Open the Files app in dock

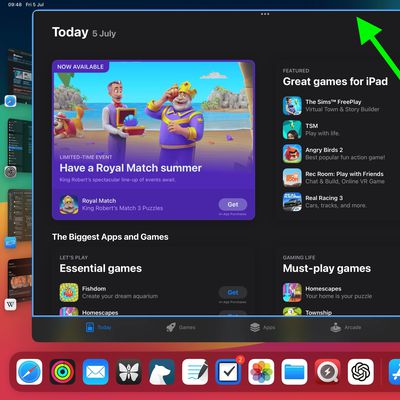(294, 372)
